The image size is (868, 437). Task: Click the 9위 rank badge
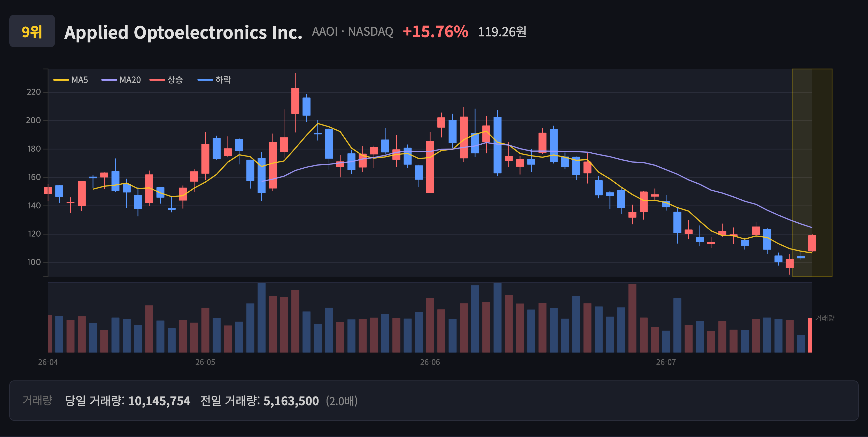(x=32, y=31)
